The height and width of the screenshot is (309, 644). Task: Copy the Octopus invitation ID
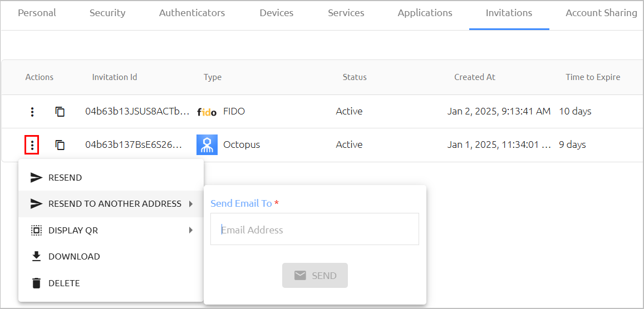[60, 144]
